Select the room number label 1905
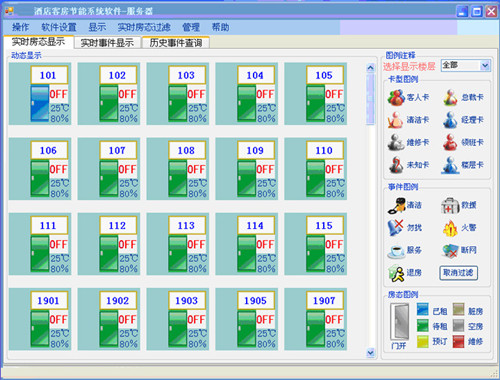This screenshot has height=380, width=500. 255,301
